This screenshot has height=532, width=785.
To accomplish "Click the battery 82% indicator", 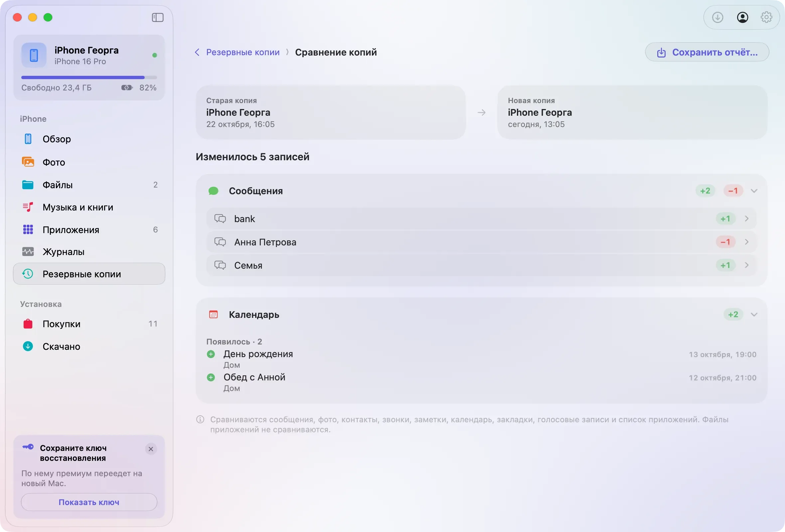I will (x=138, y=87).
